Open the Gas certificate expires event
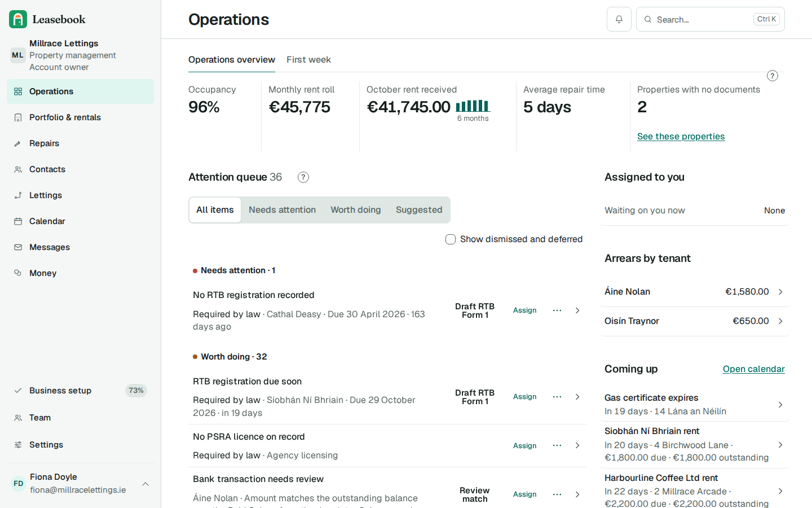This screenshot has width=812, height=508. click(694, 405)
